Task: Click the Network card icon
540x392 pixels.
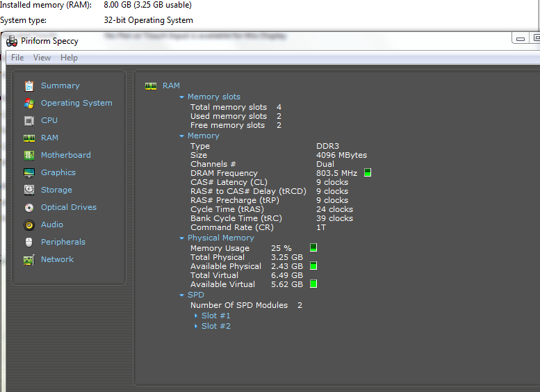Action: 28,259
